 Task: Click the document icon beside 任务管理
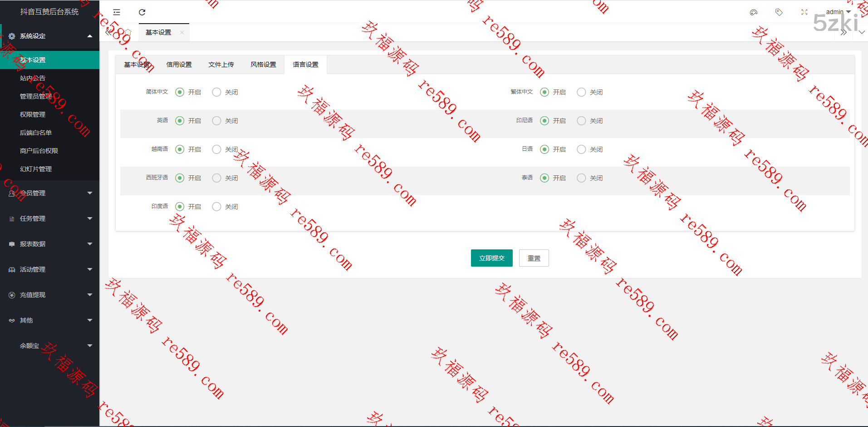tap(12, 218)
